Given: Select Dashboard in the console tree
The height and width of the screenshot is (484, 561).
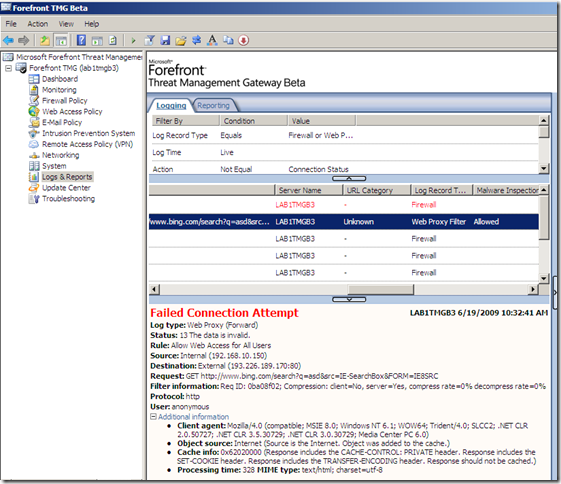Looking at the screenshot, I should coord(60,79).
